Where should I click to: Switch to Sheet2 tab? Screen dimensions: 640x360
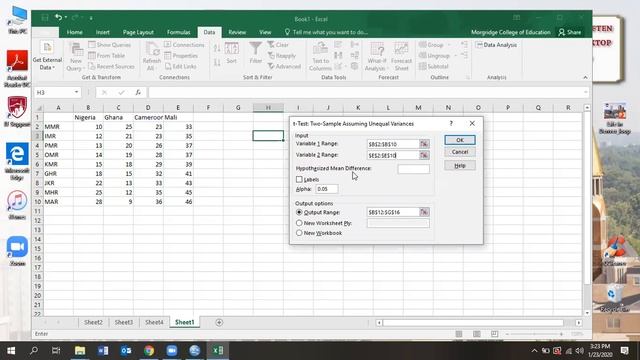(x=93, y=322)
